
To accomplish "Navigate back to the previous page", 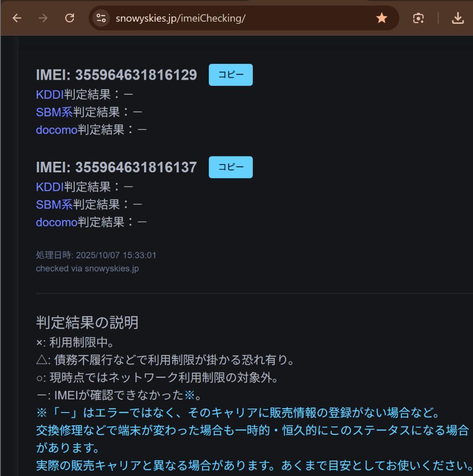I will tap(16, 18).
